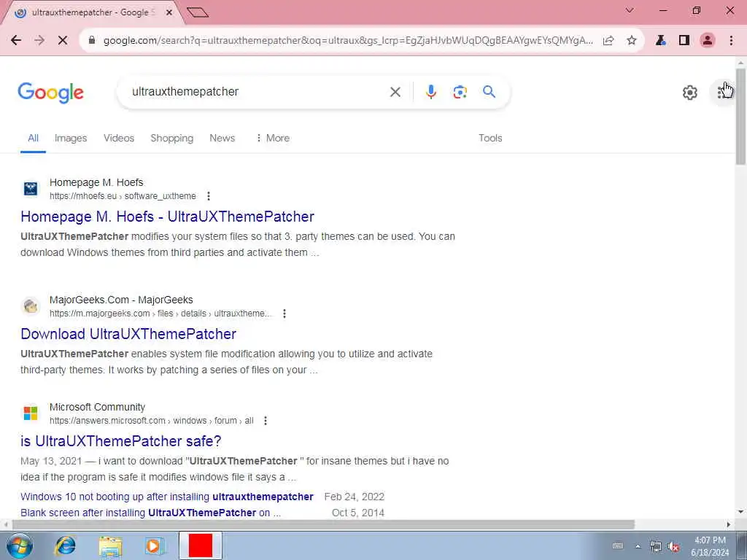Switch to the Videos tab

119,138
